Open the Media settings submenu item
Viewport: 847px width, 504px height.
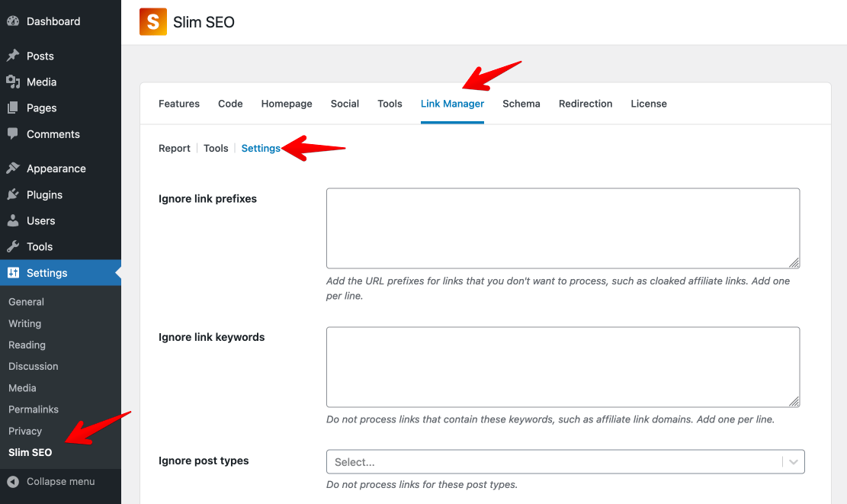tap(22, 388)
